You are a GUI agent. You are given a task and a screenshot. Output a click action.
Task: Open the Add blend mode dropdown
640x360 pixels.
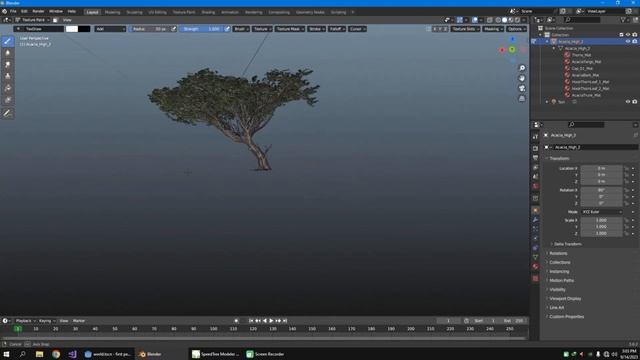[110, 29]
